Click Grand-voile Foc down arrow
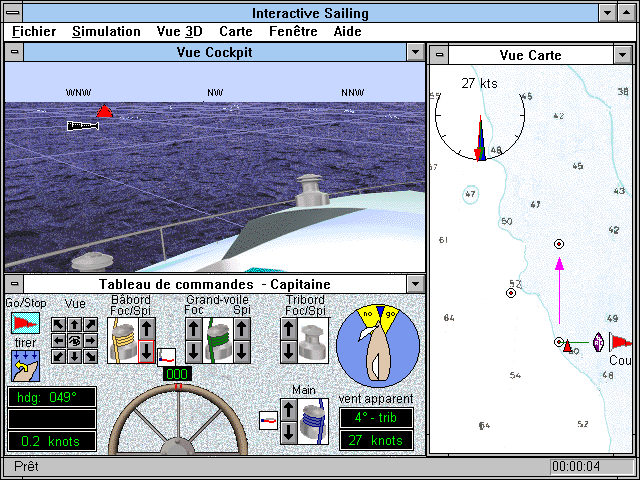640x480 pixels. coord(194,352)
